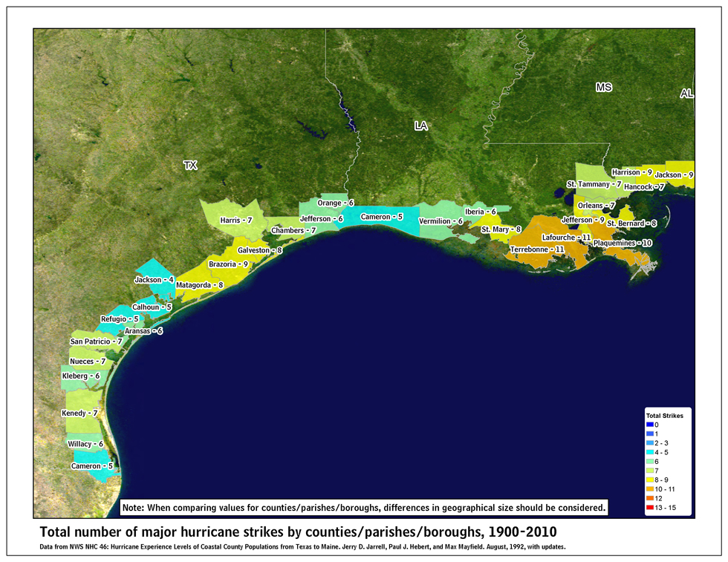
Task: Select the MS state label
Action: (x=603, y=88)
